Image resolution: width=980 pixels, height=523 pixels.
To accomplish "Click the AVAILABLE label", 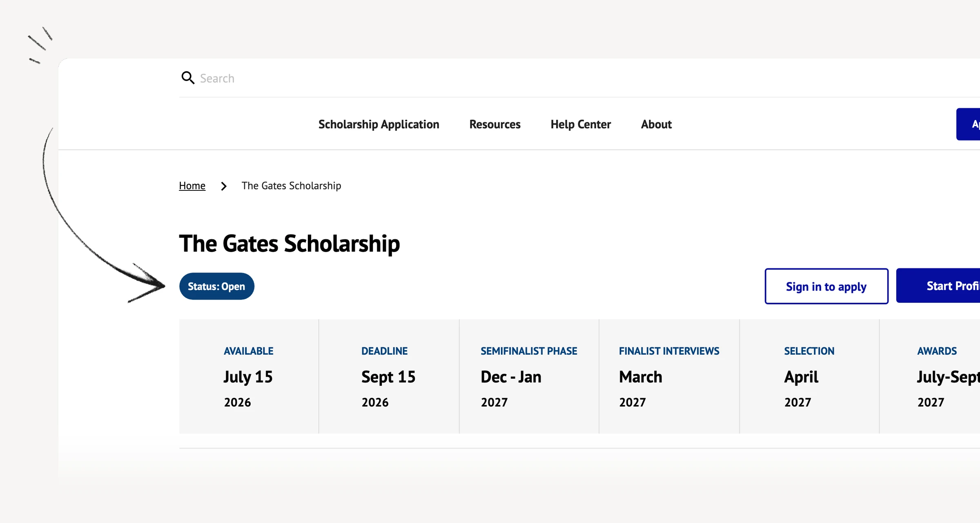I will point(248,351).
